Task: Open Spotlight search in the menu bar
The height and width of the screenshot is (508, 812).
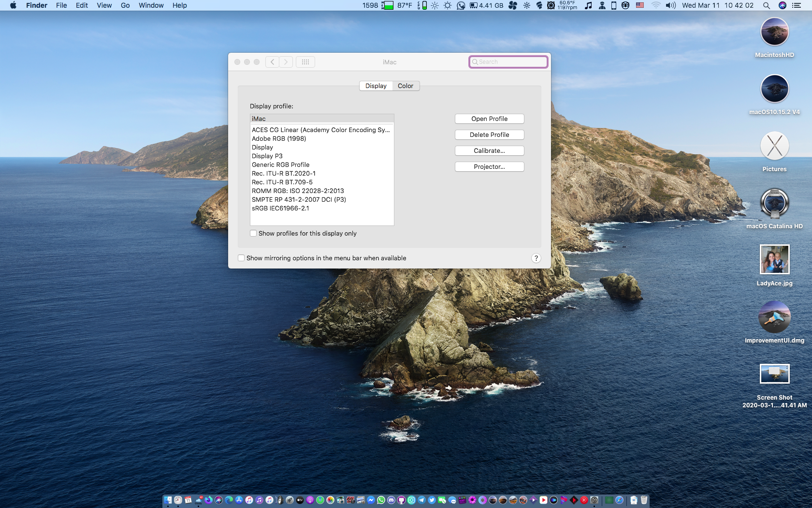Action: (766, 5)
